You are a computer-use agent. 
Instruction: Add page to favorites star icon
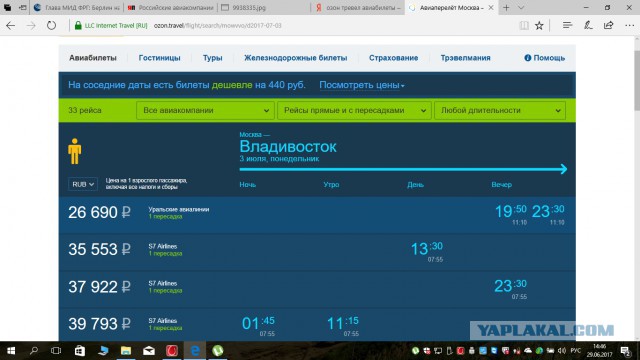pyautogui.click(x=539, y=25)
